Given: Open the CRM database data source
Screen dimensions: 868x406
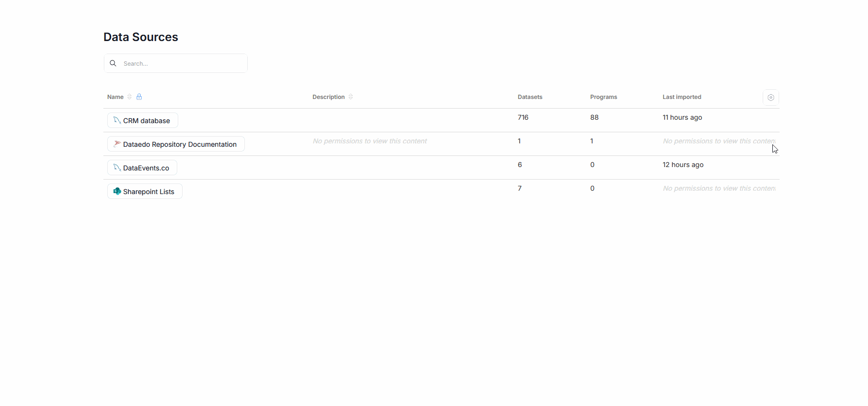Looking at the screenshot, I should click(x=146, y=121).
